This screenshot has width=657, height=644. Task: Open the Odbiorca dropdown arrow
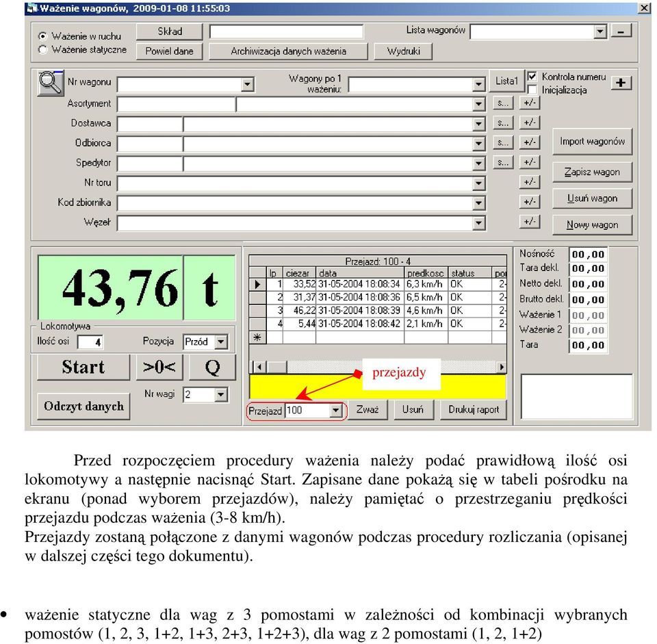[478, 144]
